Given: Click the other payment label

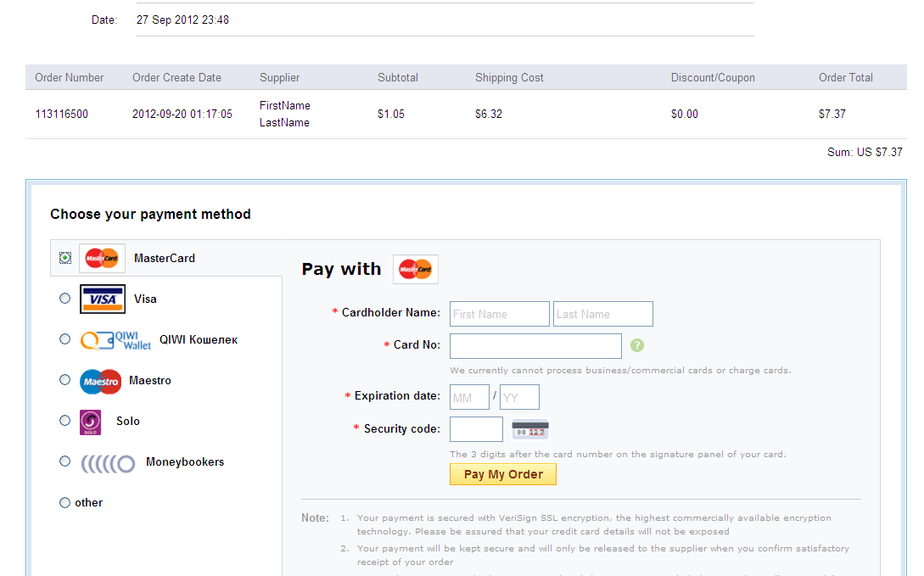Looking at the screenshot, I should 88,503.
